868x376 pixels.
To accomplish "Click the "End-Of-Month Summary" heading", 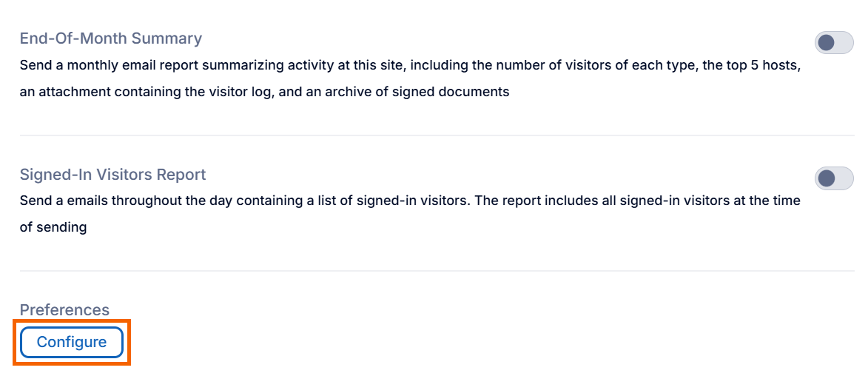I will click(x=111, y=38).
